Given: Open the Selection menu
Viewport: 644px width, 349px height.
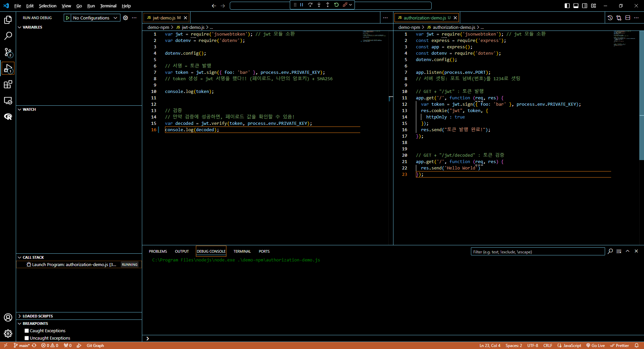Looking at the screenshot, I should coord(48,6).
